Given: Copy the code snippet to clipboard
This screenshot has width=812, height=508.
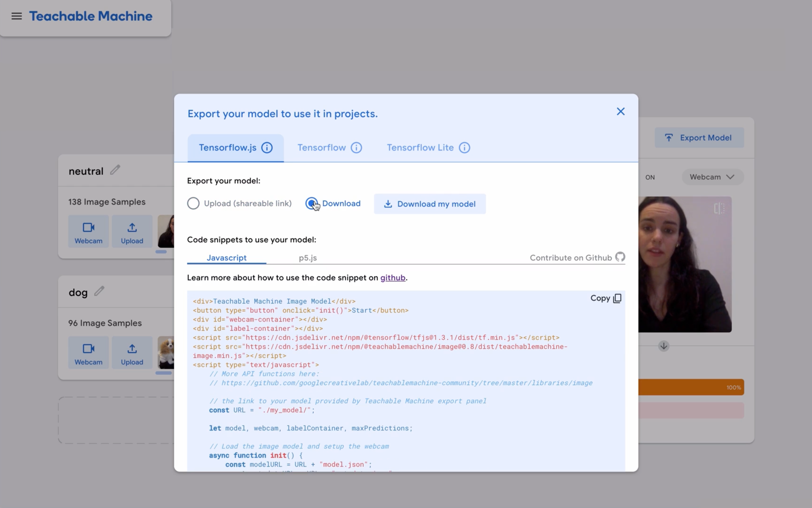Looking at the screenshot, I should tap(606, 298).
